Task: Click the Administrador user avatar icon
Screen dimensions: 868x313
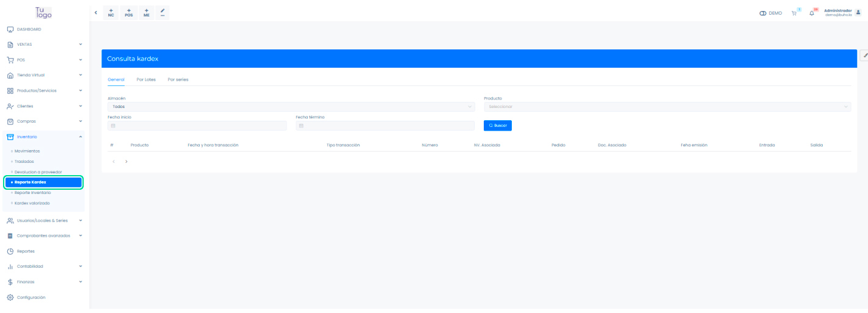Action: [858, 12]
